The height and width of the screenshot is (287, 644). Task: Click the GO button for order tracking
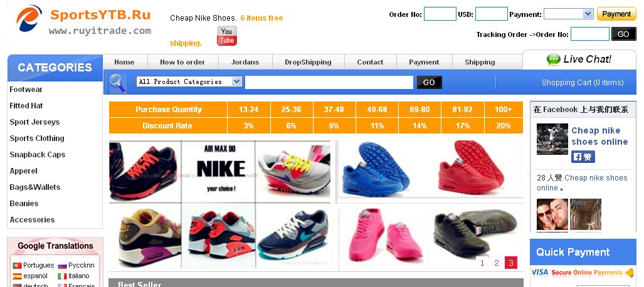pyautogui.click(x=623, y=34)
